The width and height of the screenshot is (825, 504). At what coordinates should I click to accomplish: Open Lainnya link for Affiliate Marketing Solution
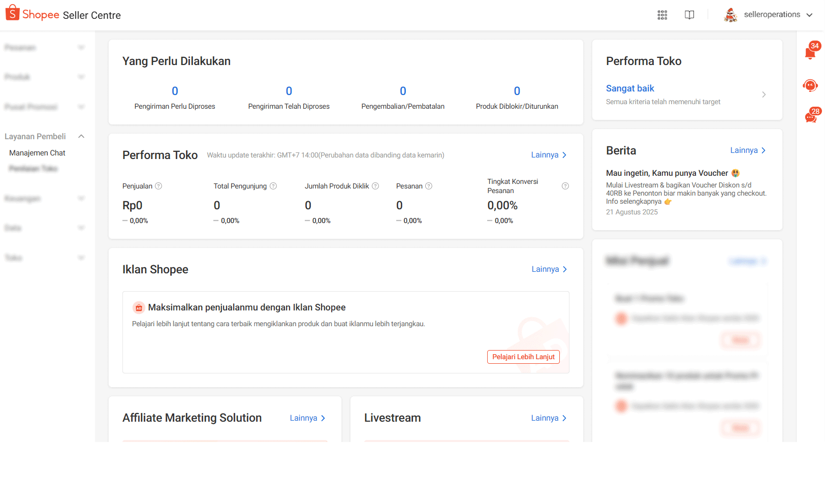tap(307, 418)
